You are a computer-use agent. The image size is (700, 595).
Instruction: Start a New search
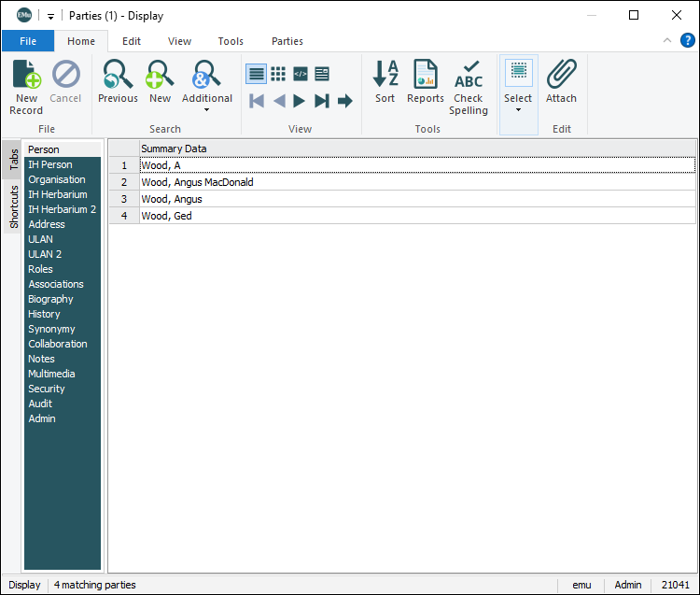pyautogui.click(x=161, y=75)
